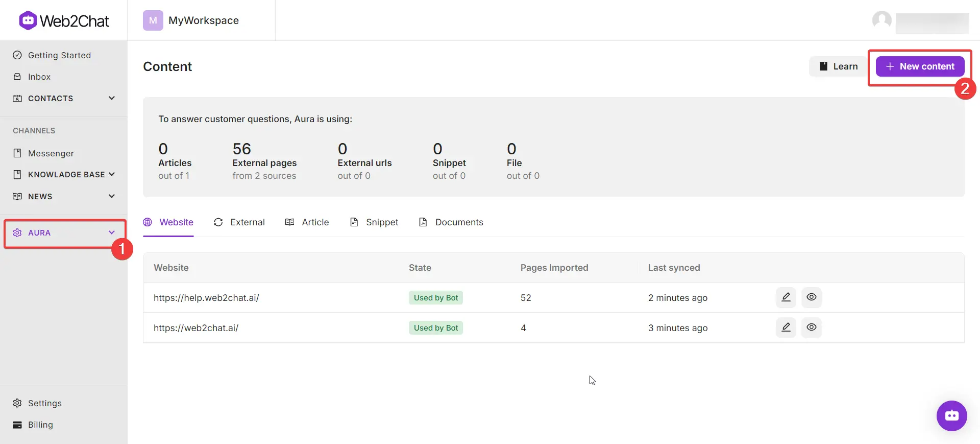Viewport: 980px width, 444px height.
Task: Go to Billing page
Action: (x=40, y=425)
